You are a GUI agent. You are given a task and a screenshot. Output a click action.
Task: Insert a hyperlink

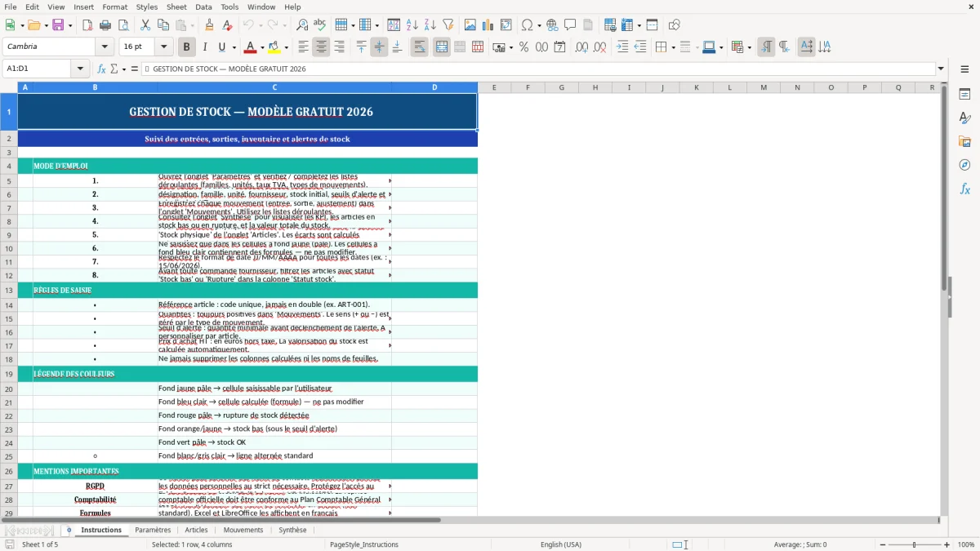pos(552,25)
